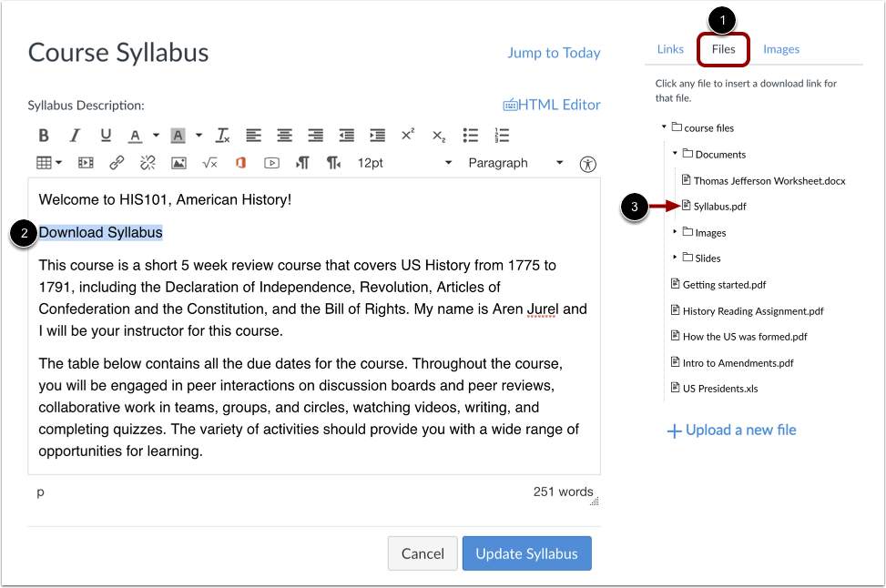The height and width of the screenshot is (588, 886).
Task: Collapse the Documents folder
Action: tap(675, 154)
